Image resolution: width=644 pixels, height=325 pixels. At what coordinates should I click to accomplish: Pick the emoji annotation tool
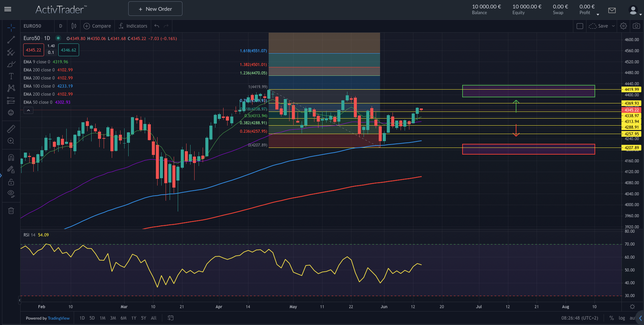point(11,112)
